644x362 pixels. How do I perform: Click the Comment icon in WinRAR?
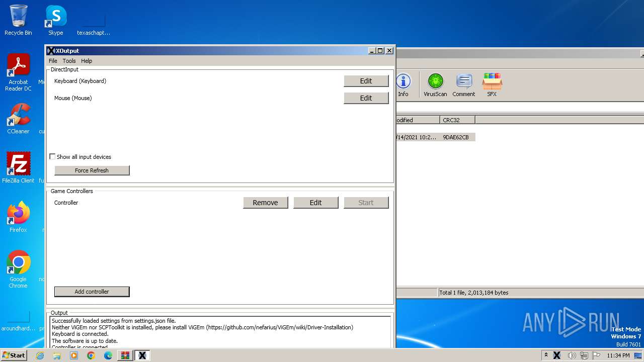click(463, 85)
